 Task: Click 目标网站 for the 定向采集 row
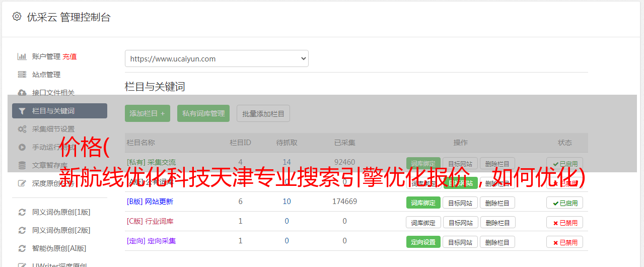tap(460, 242)
